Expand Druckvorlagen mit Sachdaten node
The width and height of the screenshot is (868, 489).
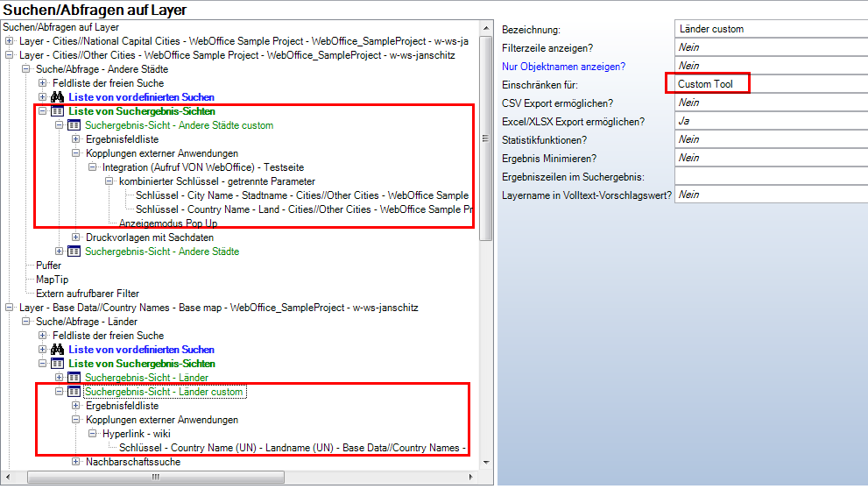pyautogui.click(x=76, y=237)
